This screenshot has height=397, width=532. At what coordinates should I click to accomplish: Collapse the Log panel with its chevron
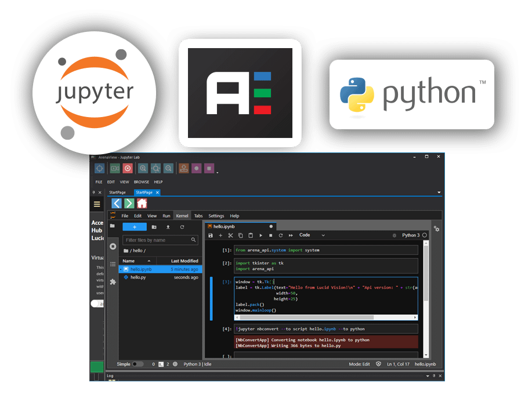[x=427, y=376]
